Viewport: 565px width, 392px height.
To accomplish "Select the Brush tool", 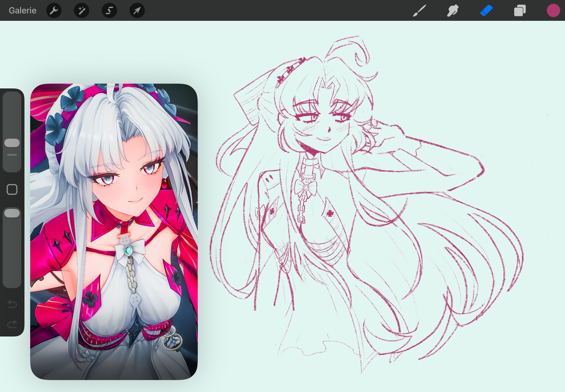I will tap(419, 10).
